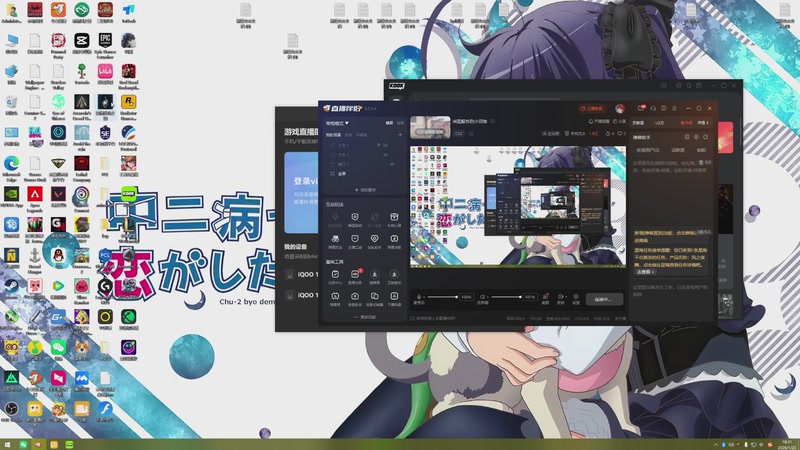
Task: Click the stream cover thumbnail
Action: [x=430, y=128]
